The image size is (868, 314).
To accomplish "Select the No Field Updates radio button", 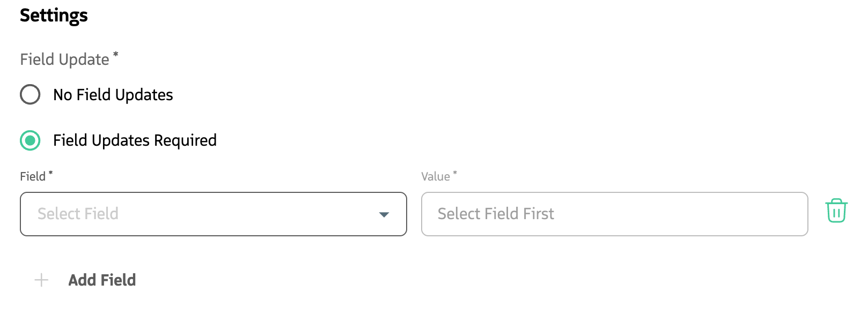I will tap(30, 94).
